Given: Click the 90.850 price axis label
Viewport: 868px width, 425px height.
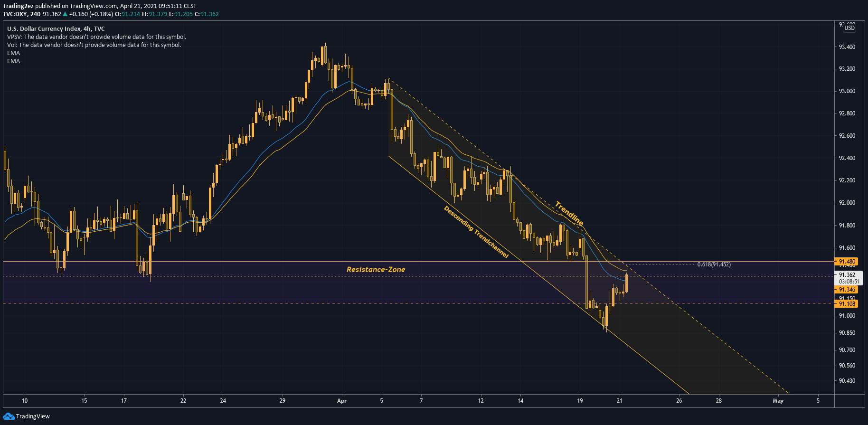Looking at the screenshot, I should pyautogui.click(x=847, y=333).
